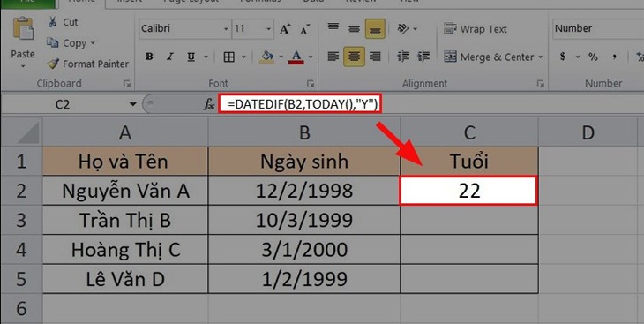The image size is (644, 324).
Task: Toggle bold formatting
Action: (149, 57)
